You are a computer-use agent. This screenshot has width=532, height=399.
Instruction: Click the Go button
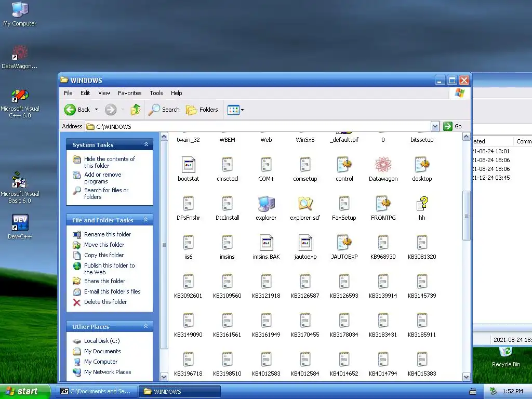[x=453, y=126]
